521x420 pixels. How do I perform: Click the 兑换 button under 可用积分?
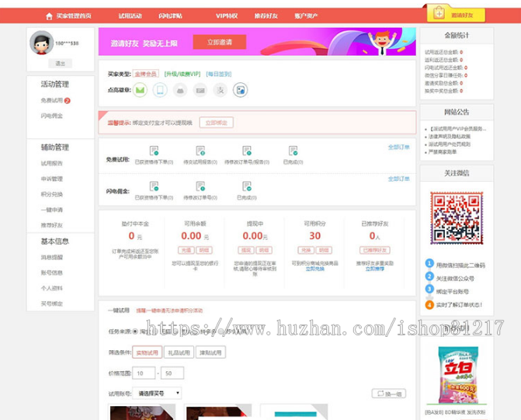click(x=306, y=250)
